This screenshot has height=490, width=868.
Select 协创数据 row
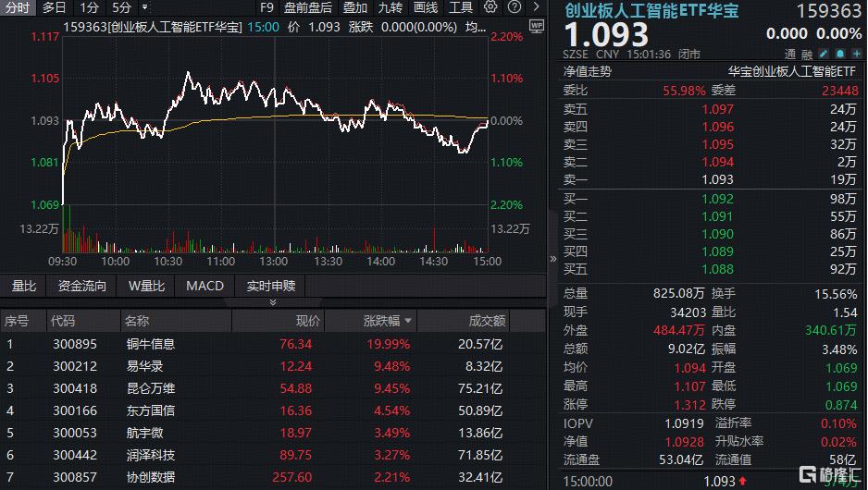point(273,477)
